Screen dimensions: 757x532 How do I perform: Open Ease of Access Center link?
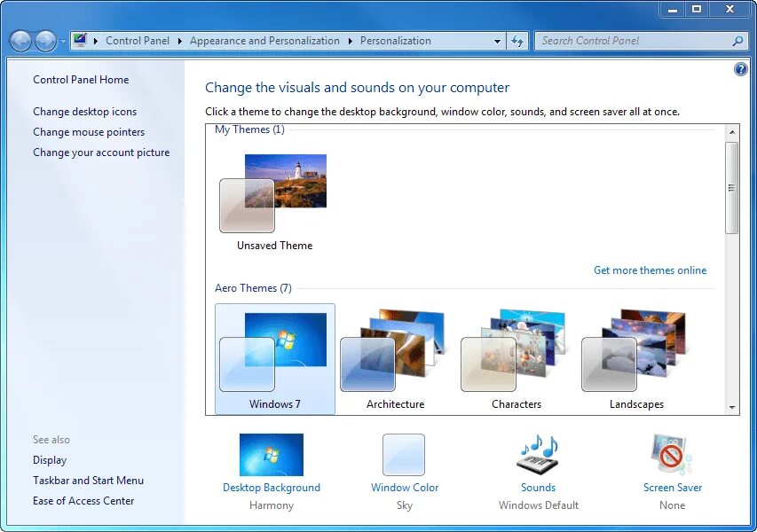83,501
